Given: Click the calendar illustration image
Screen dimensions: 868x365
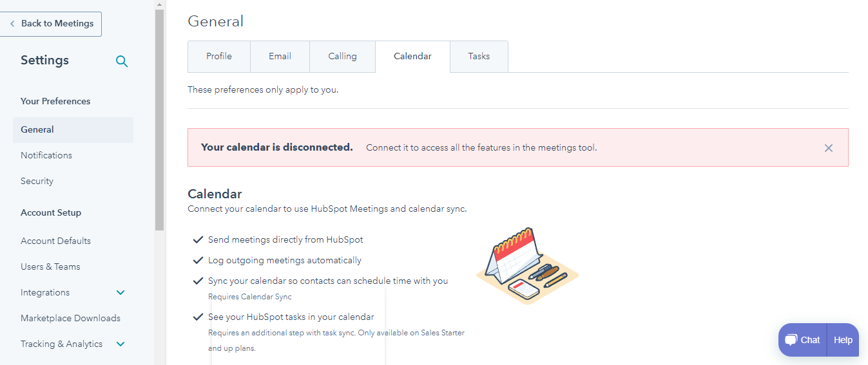Looking at the screenshot, I should click(528, 265).
